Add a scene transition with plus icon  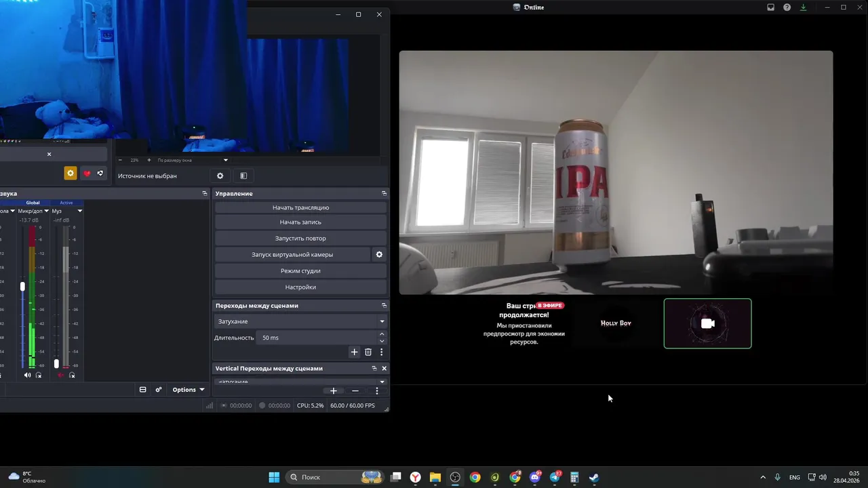354,352
